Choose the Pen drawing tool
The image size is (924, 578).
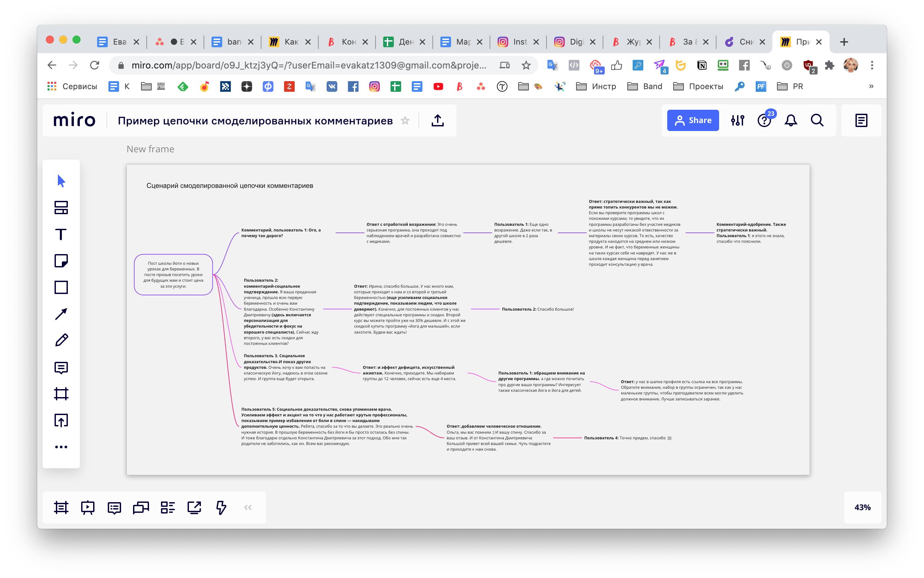pos(61,340)
